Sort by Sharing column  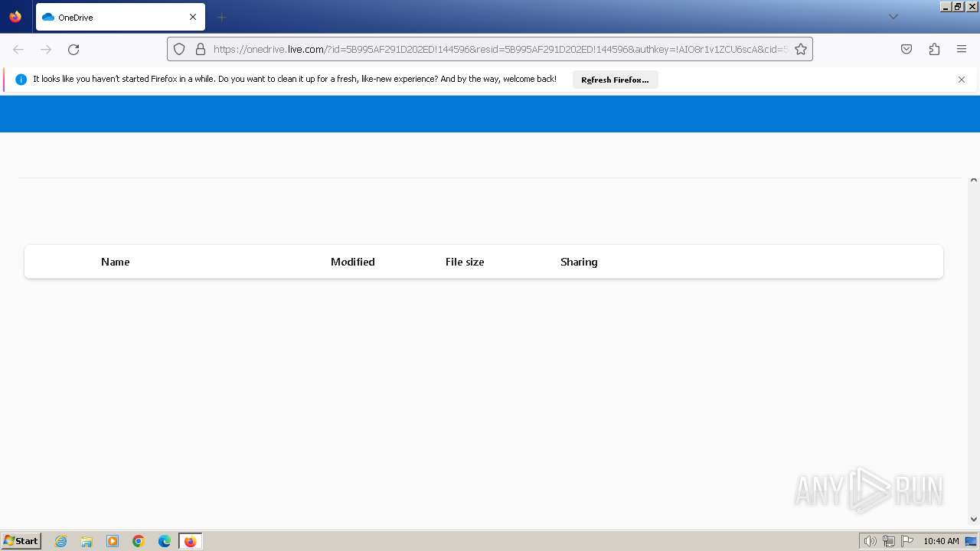(579, 262)
